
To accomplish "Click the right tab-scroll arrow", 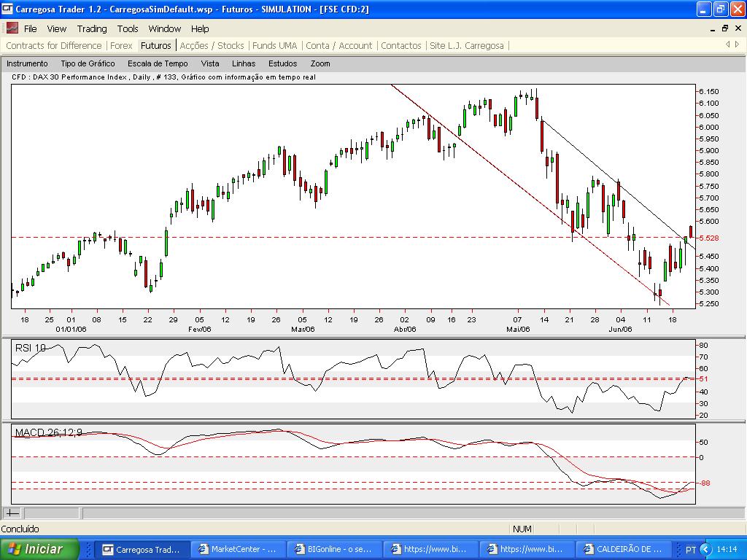I will (737, 44).
